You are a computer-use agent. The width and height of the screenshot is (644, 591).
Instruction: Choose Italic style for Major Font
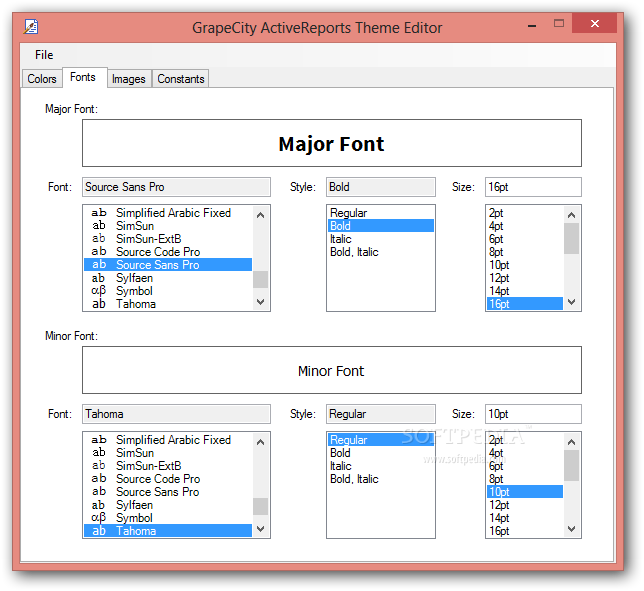(x=381, y=239)
